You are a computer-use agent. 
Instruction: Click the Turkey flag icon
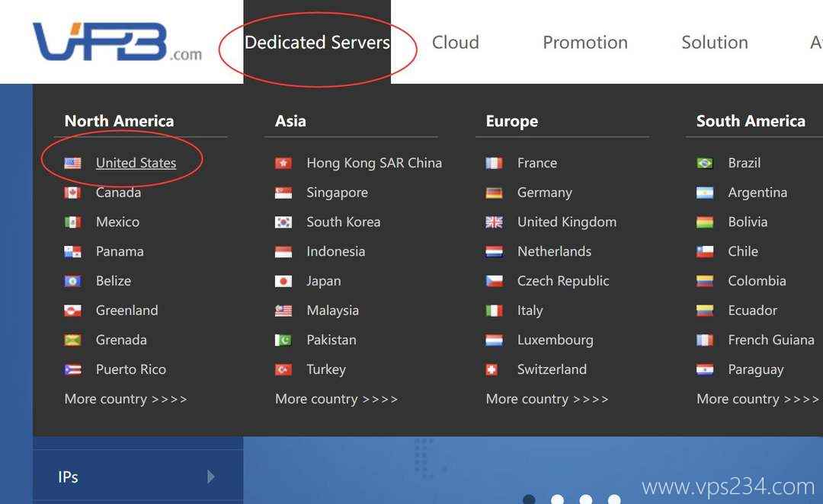click(x=283, y=370)
